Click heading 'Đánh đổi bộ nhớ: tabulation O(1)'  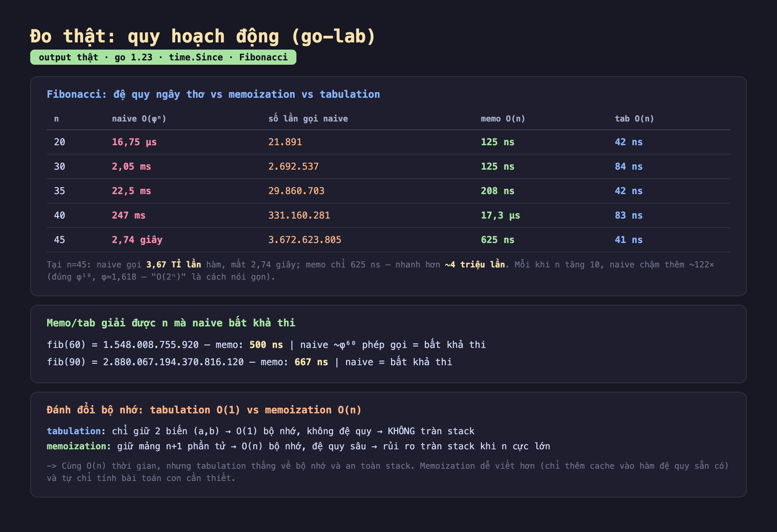tap(204, 410)
